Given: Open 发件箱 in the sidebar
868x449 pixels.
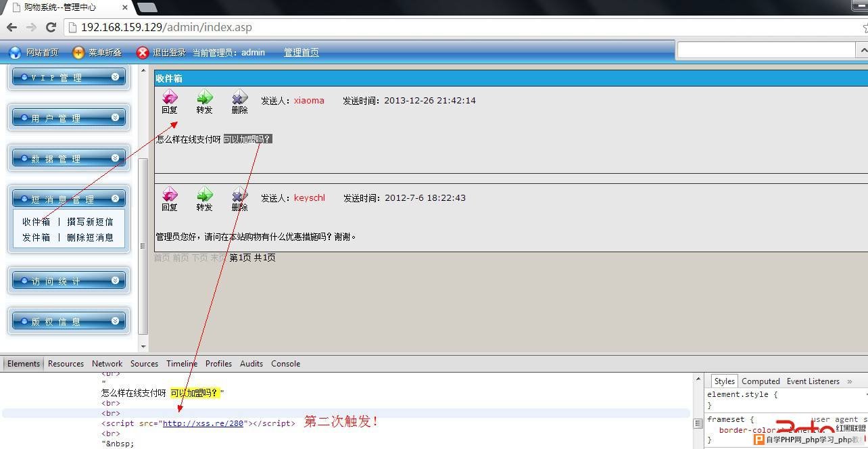Looking at the screenshot, I should (36, 237).
